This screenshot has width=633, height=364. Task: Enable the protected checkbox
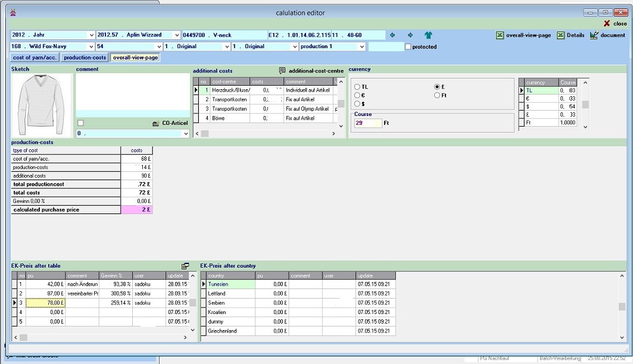[x=408, y=46]
